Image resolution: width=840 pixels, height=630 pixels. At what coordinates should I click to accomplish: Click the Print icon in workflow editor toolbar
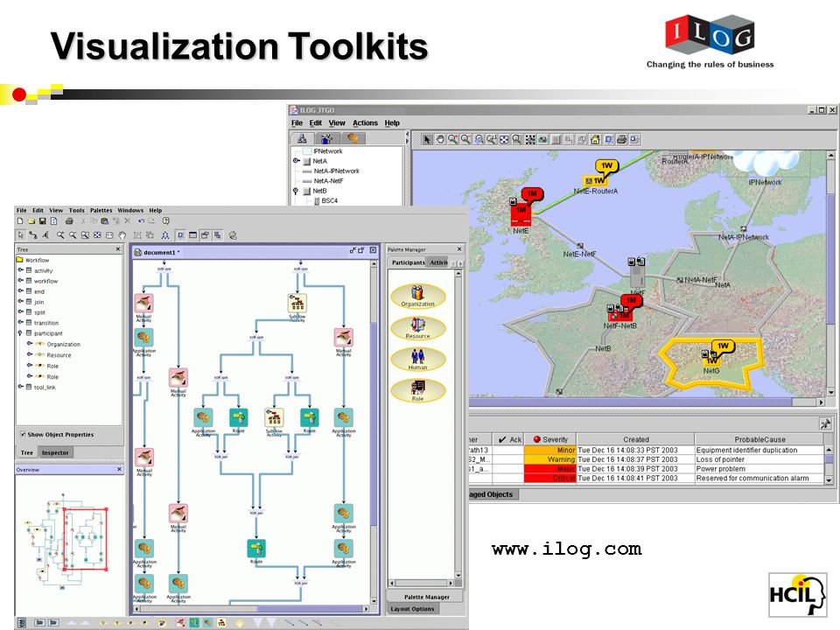[x=69, y=220]
